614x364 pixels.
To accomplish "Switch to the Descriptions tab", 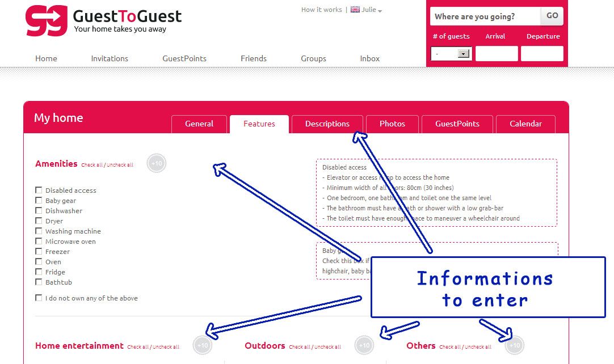I will tap(327, 124).
